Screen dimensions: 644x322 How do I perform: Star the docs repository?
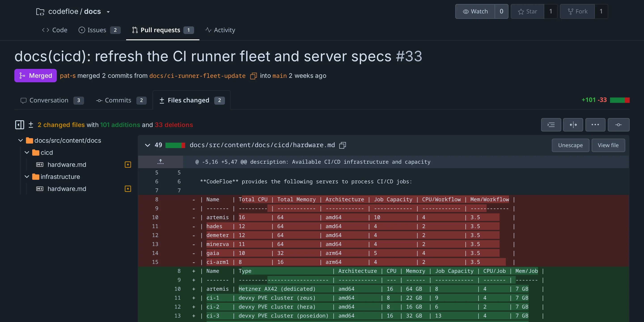(x=527, y=11)
